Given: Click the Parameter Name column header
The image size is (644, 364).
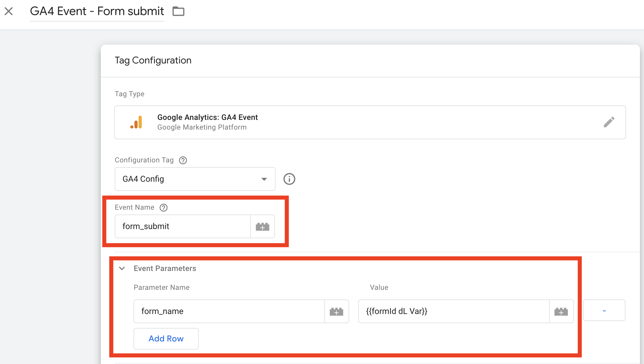Looking at the screenshot, I should coord(162,287).
